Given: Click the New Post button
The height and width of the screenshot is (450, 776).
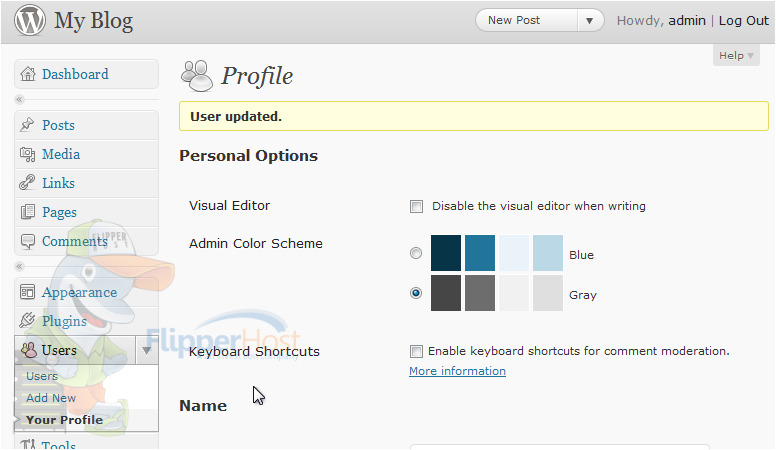Looking at the screenshot, I should (x=527, y=21).
